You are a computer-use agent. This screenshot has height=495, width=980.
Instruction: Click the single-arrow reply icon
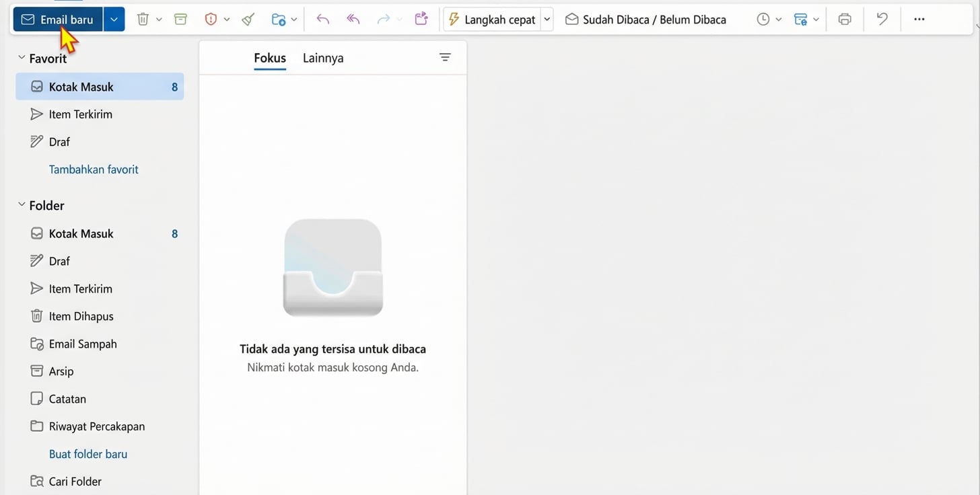(323, 20)
